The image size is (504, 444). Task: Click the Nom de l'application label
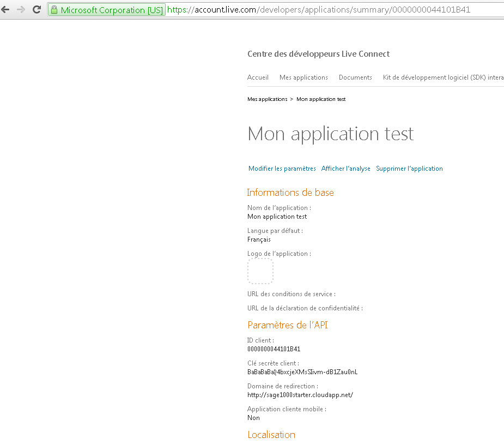point(279,207)
